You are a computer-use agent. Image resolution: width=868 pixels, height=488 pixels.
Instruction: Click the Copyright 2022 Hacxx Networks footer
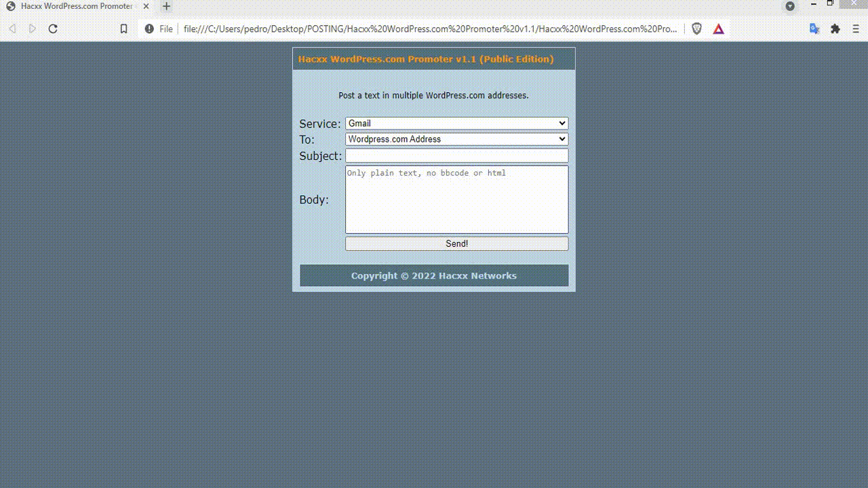[x=434, y=276]
